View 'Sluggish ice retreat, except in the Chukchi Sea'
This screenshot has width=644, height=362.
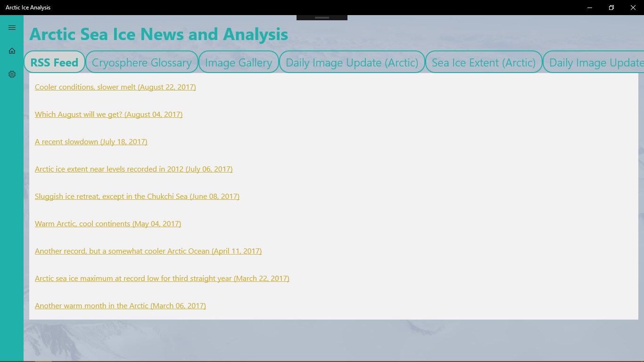click(x=137, y=197)
